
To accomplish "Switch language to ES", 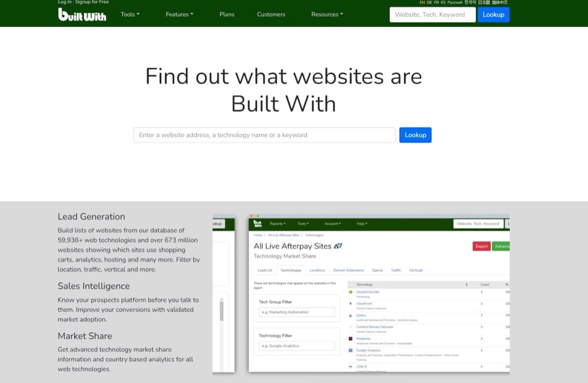I will (x=443, y=2).
